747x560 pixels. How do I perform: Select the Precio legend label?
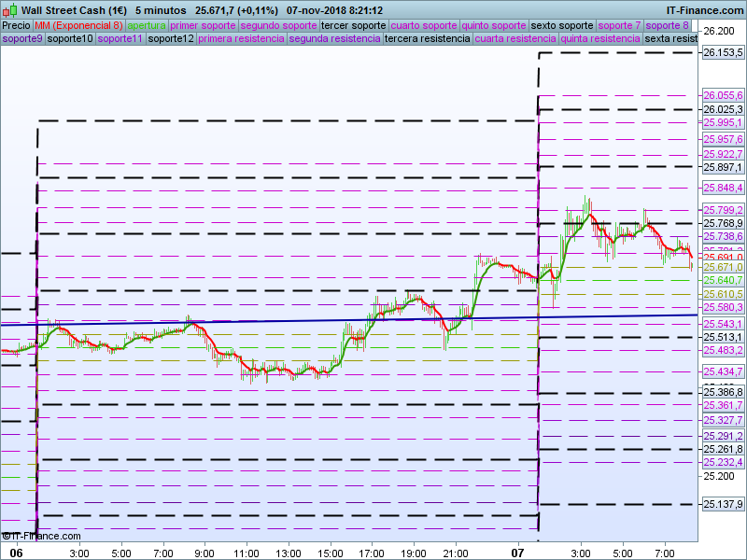(16, 25)
